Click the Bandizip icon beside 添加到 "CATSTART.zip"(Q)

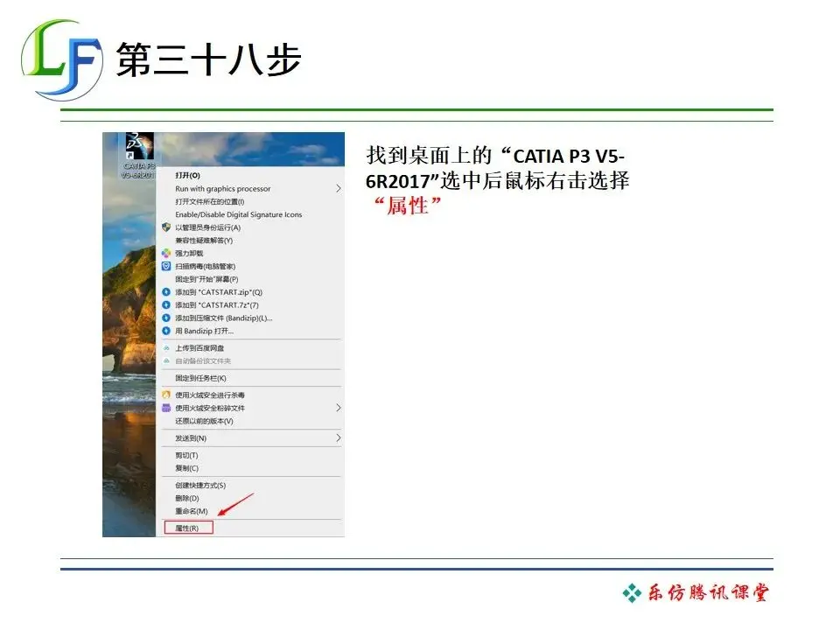click(x=166, y=292)
